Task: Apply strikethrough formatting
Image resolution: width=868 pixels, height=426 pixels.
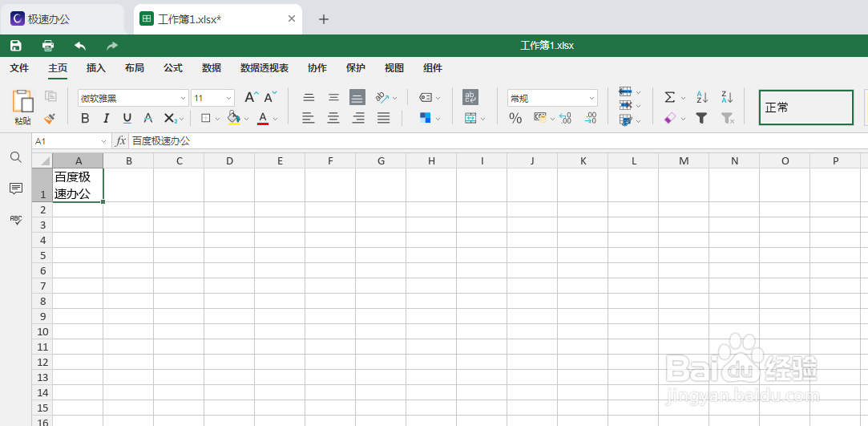Action: point(147,118)
